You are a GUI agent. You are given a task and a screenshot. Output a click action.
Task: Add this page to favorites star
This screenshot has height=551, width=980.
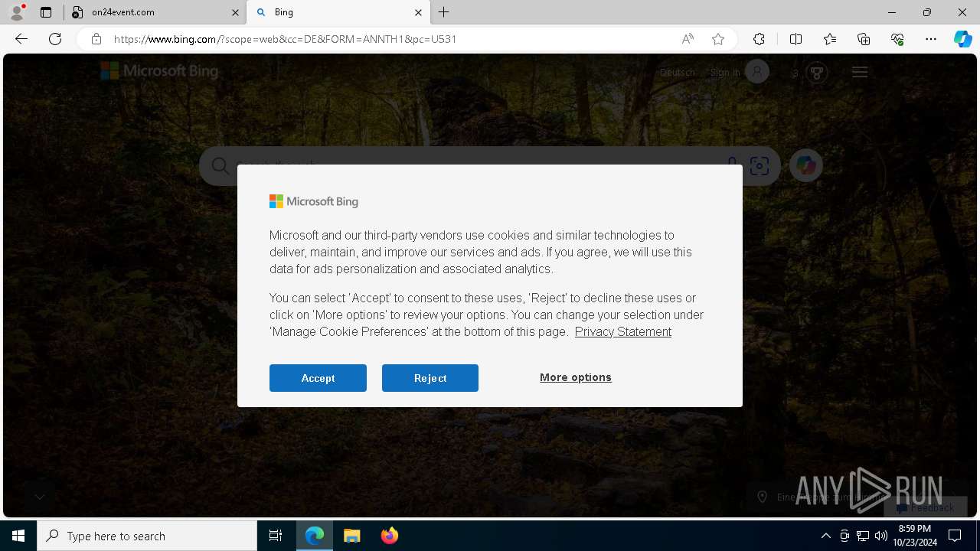click(718, 39)
